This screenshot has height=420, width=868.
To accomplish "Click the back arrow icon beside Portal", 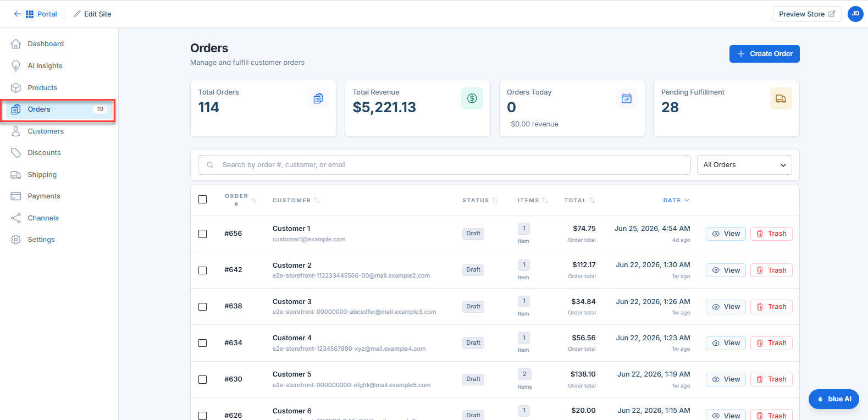I will tap(18, 14).
